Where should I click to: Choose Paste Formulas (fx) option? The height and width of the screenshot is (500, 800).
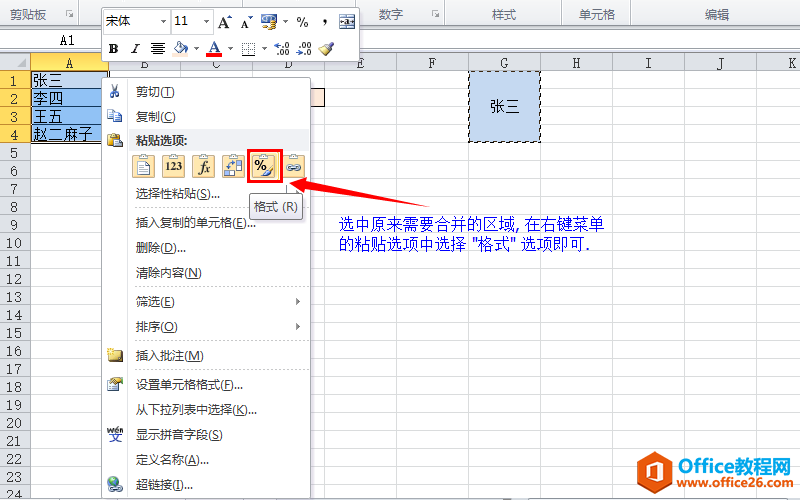click(204, 166)
